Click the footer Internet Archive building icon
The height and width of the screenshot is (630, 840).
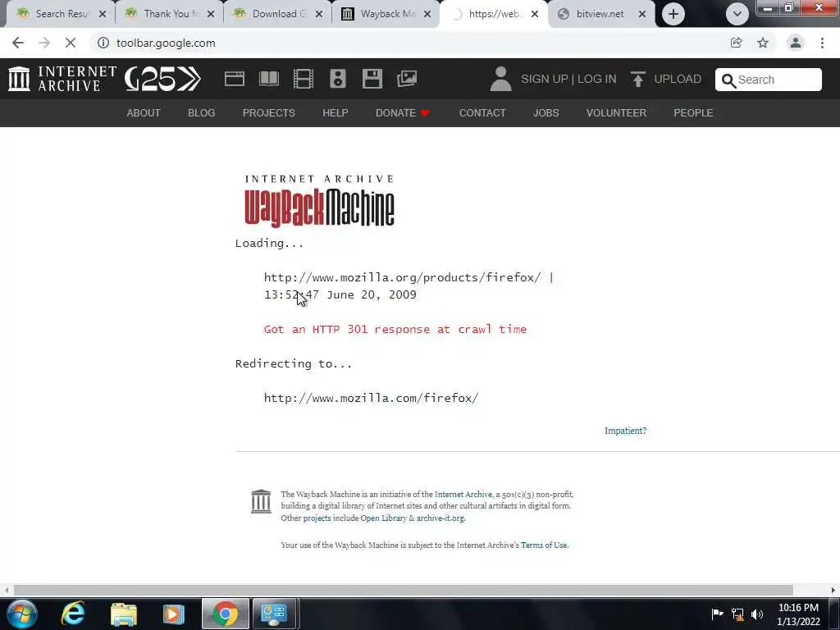(261, 501)
